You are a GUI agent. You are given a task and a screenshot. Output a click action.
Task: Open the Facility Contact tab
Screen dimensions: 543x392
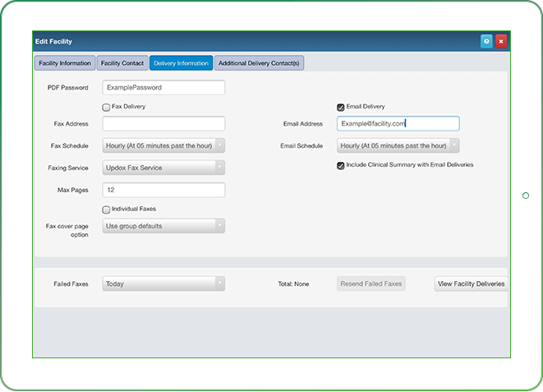[122, 63]
